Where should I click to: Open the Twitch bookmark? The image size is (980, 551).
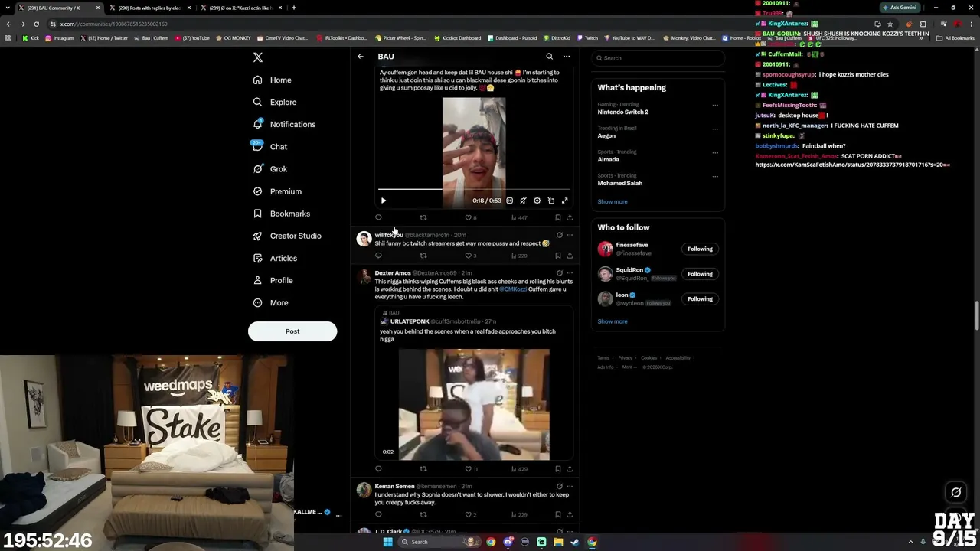coord(586,38)
